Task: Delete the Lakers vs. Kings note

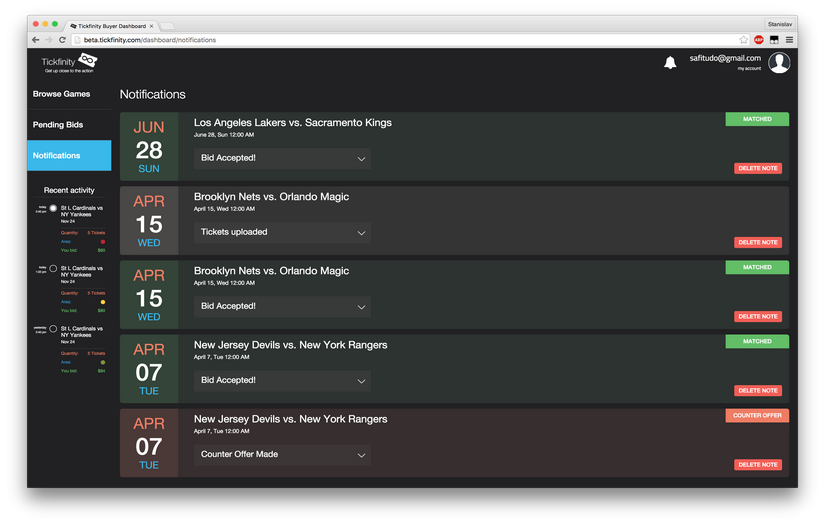Action: [x=758, y=168]
